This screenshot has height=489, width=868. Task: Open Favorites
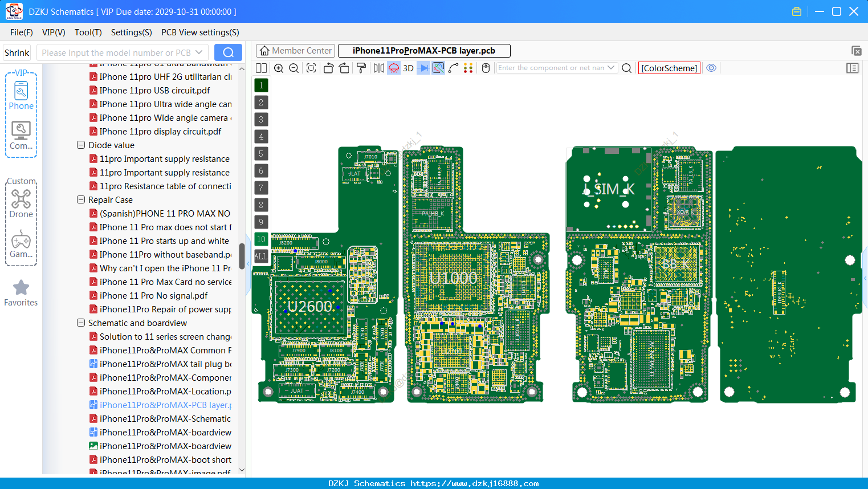pyautogui.click(x=21, y=293)
